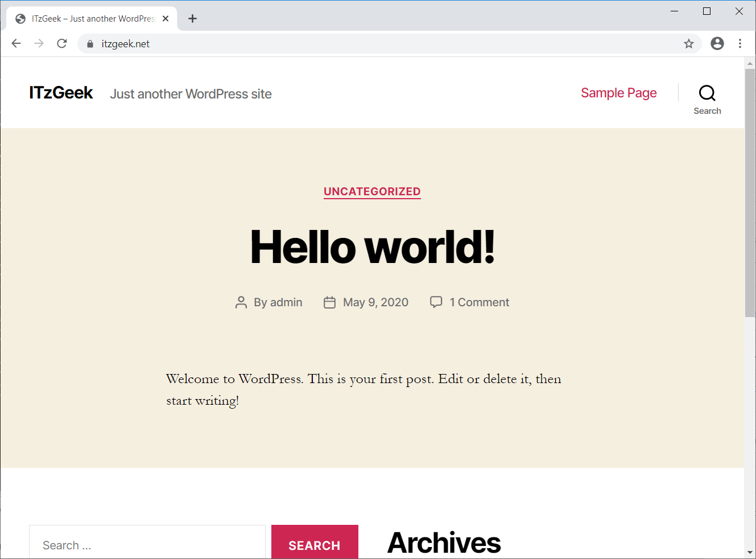Click the page vertical scrollbar thumb
This screenshot has height=559, width=756.
click(750, 193)
